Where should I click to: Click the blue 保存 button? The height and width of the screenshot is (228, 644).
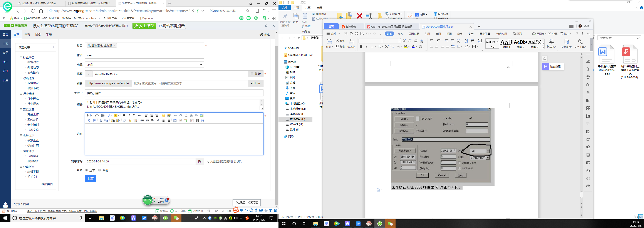tap(91, 179)
